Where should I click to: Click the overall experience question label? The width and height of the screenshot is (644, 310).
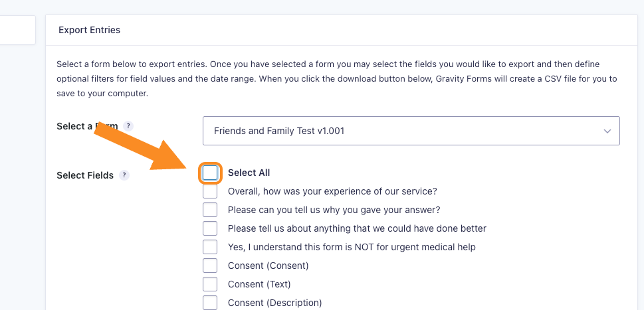point(332,191)
